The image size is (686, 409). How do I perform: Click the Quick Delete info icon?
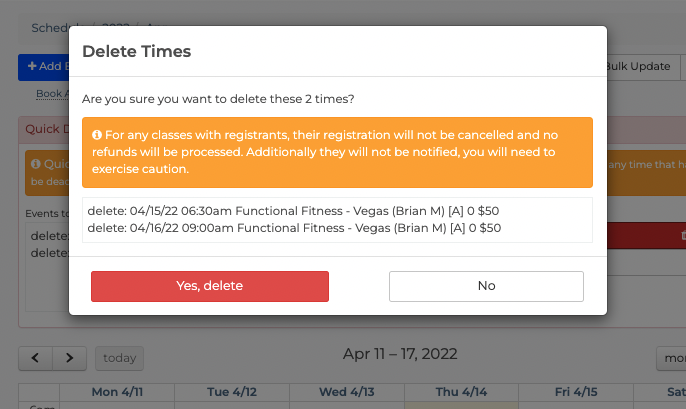coord(36,164)
